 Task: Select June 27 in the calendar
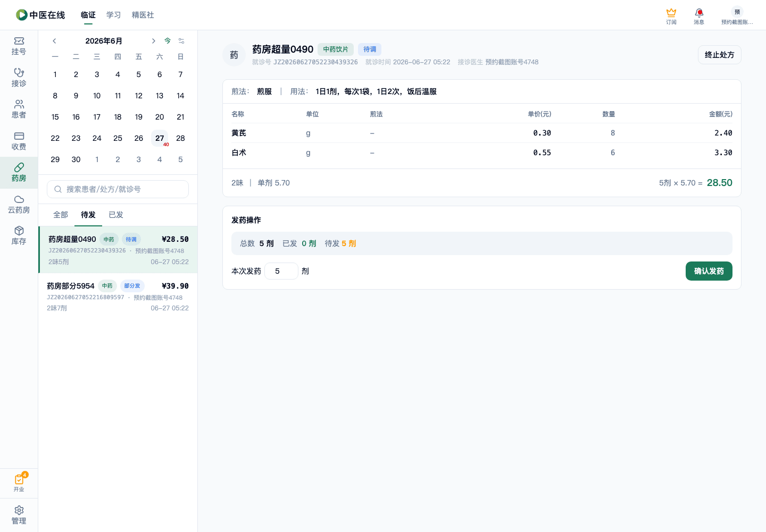160,138
